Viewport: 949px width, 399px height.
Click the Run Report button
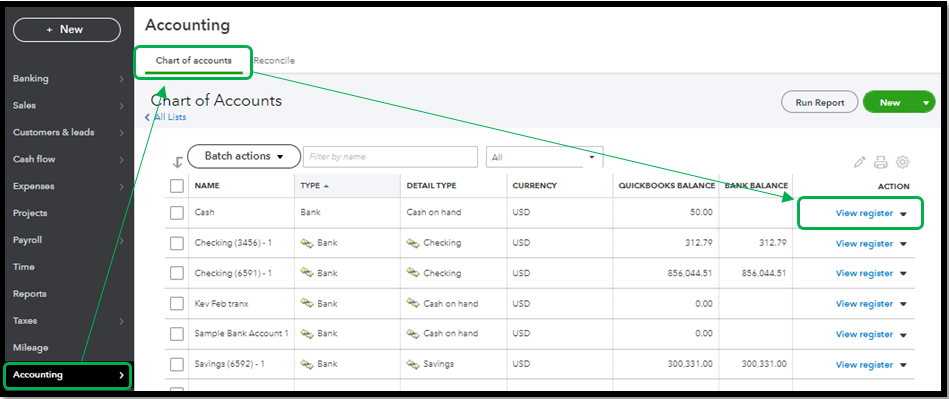point(819,102)
